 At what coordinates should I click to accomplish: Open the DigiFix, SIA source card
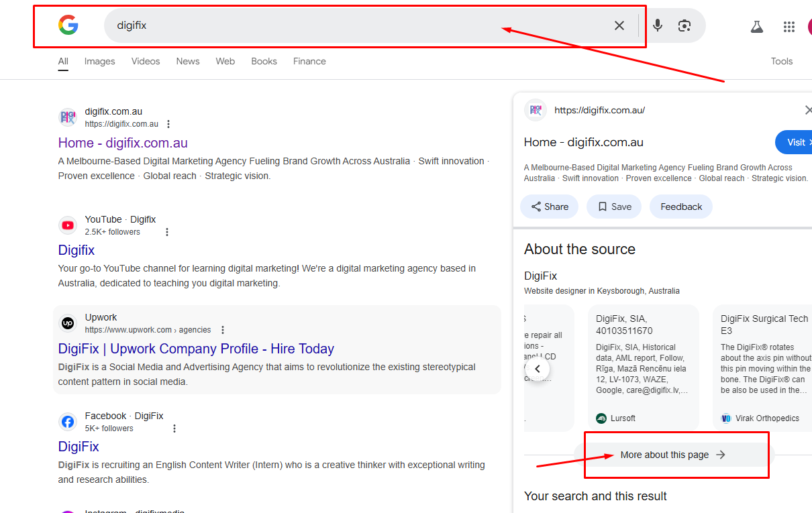pos(644,367)
